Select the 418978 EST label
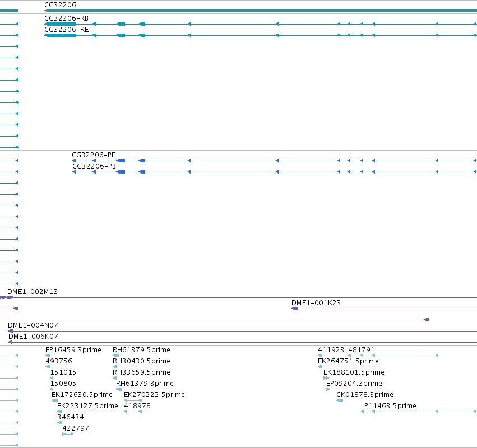The height and width of the screenshot is (448, 477). click(x=137, y=406)
